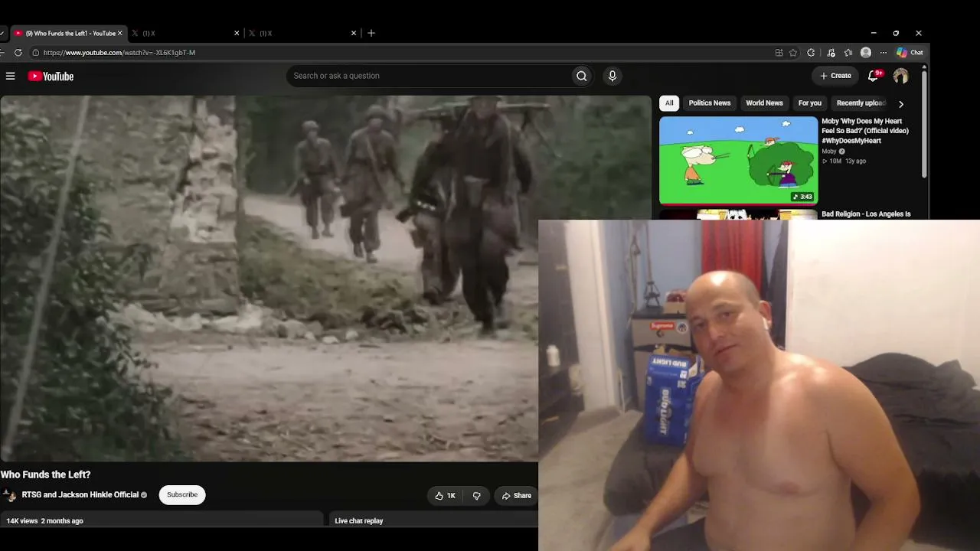Switch to the second X tab

pyautogui.click(x=303, y=33)
